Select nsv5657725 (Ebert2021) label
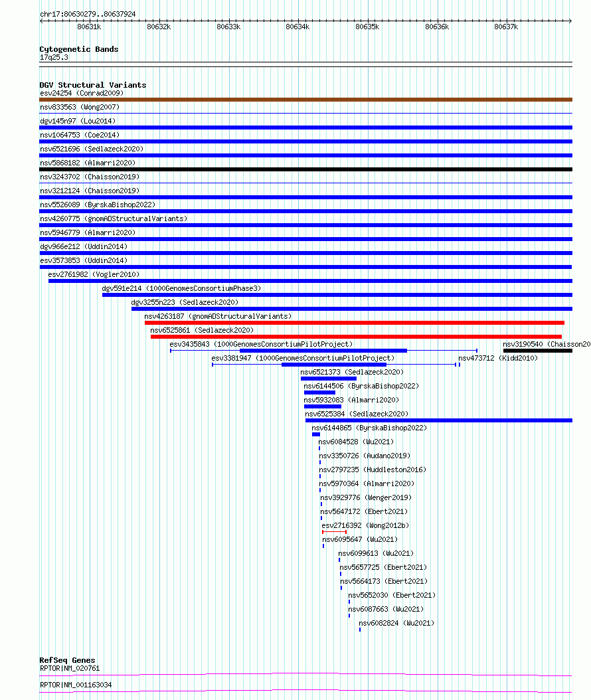 coord(383,567)
